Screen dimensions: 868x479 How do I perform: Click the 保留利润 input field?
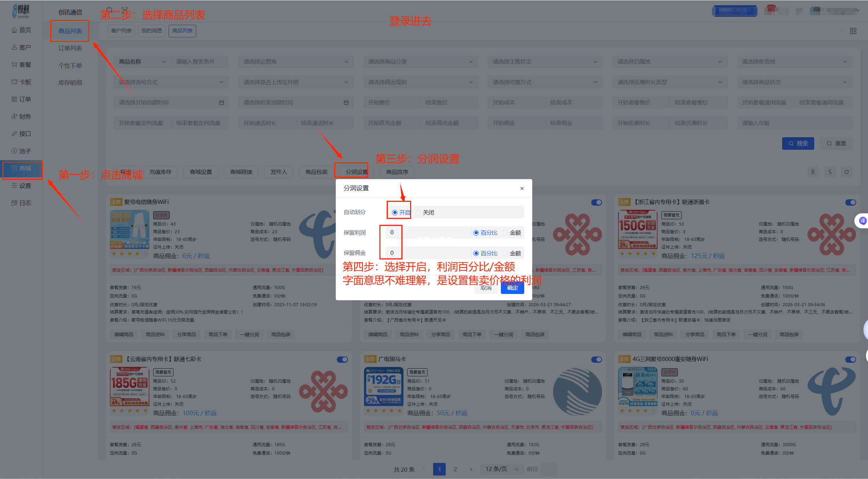tap(392, 232)
